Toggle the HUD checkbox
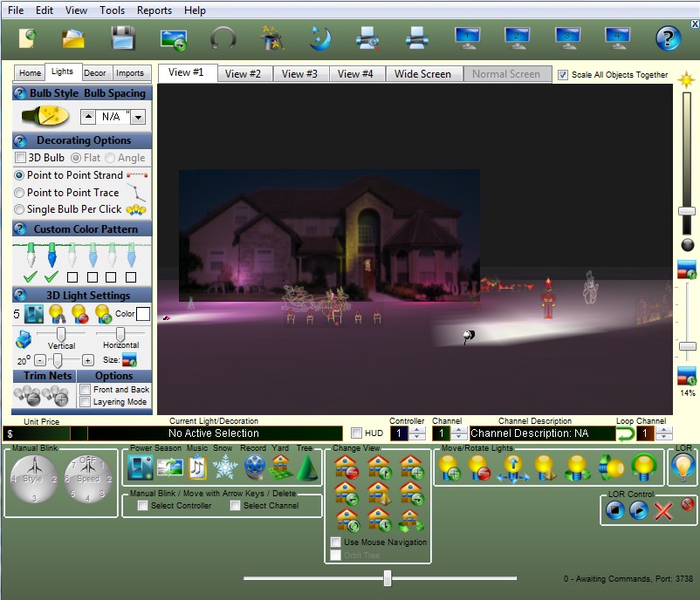This screenshot has height=600, width=700. (x=356, y=433)
